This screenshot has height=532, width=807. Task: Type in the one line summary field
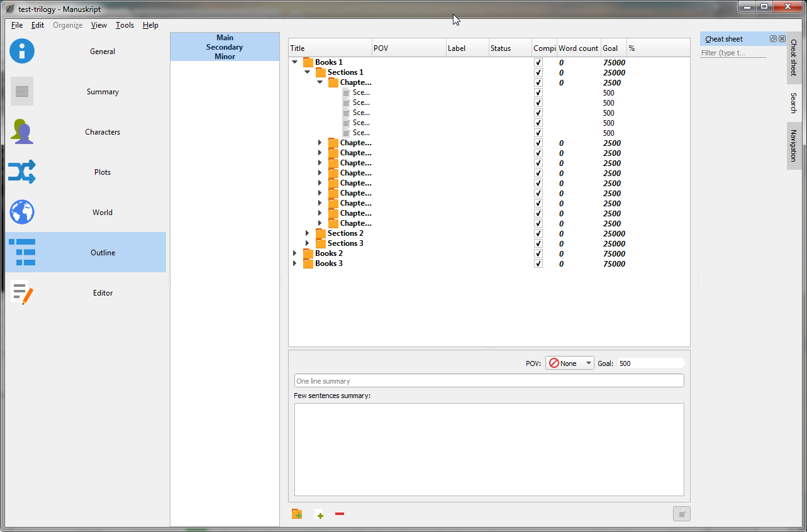pos(488,380)
